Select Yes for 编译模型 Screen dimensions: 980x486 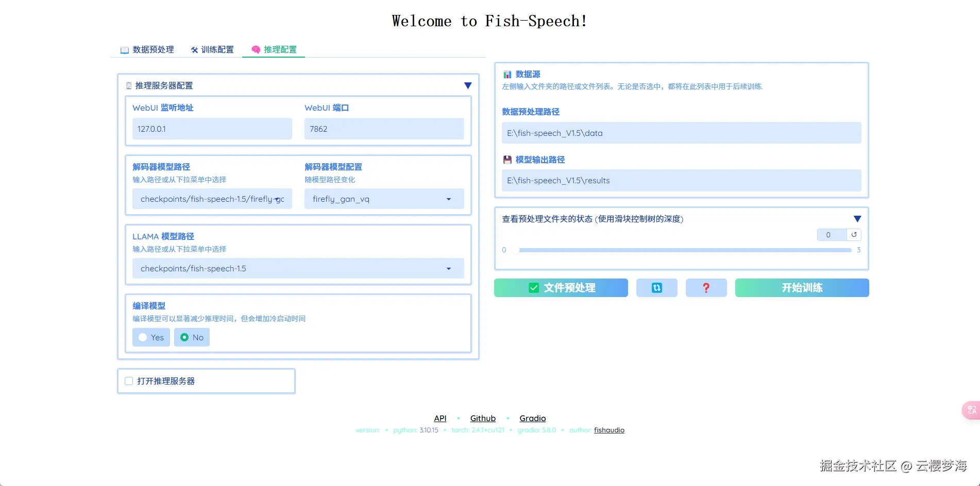pos(150,337)
